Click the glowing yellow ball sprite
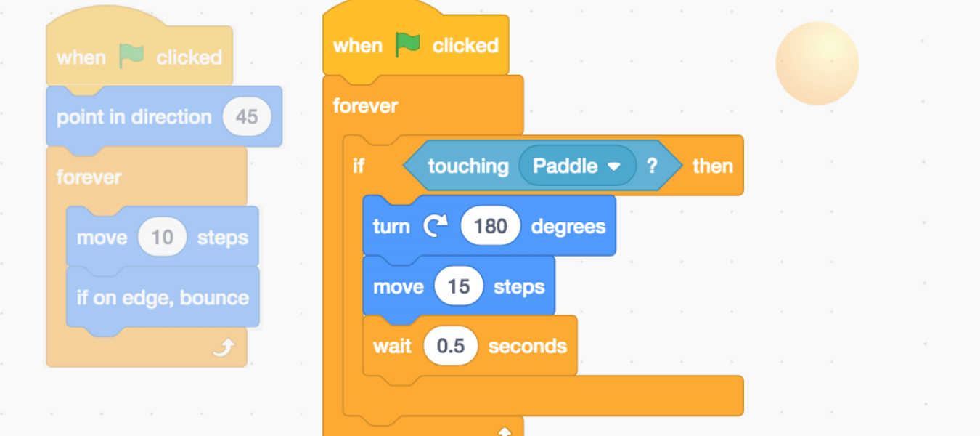980x436 pixels. [x=817, y=63]
